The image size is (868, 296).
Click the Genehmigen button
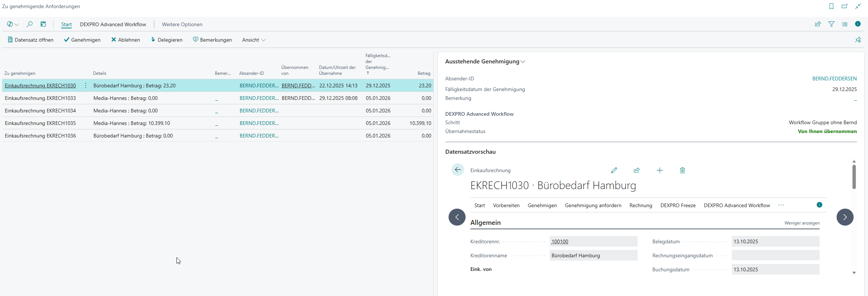(x=82, y=40)
